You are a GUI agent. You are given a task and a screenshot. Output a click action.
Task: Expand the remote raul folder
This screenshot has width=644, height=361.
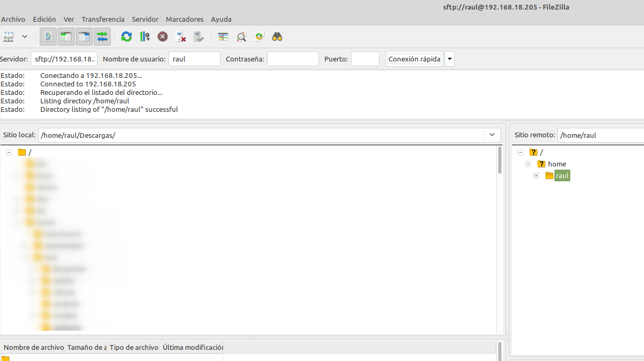[x=535, y=175]
